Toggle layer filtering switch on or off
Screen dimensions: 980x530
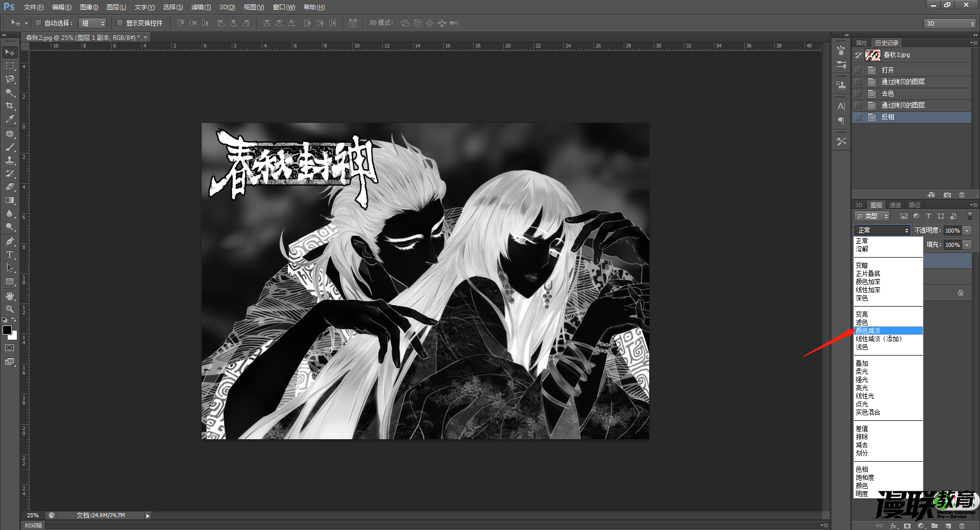click(970, 216)
